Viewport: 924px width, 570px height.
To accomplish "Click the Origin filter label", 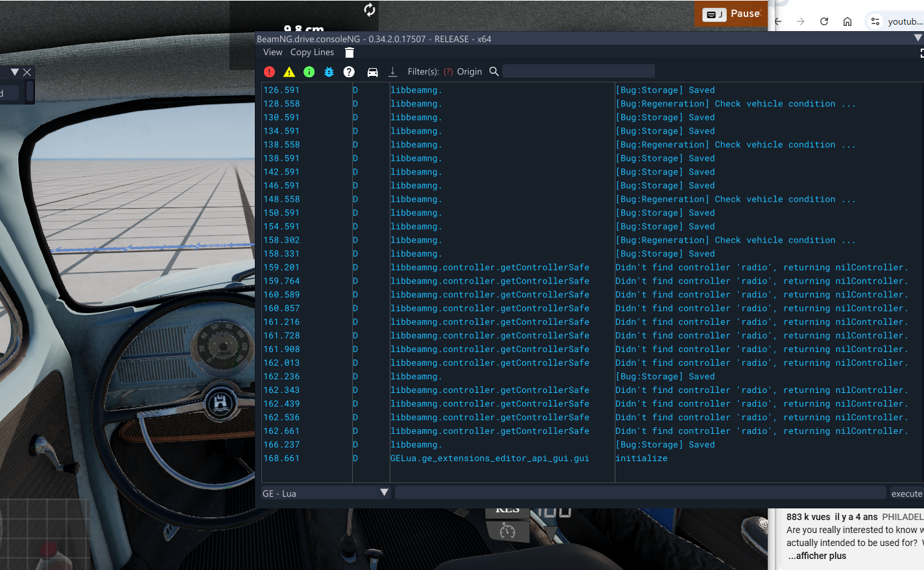I will tap(469, 72).
